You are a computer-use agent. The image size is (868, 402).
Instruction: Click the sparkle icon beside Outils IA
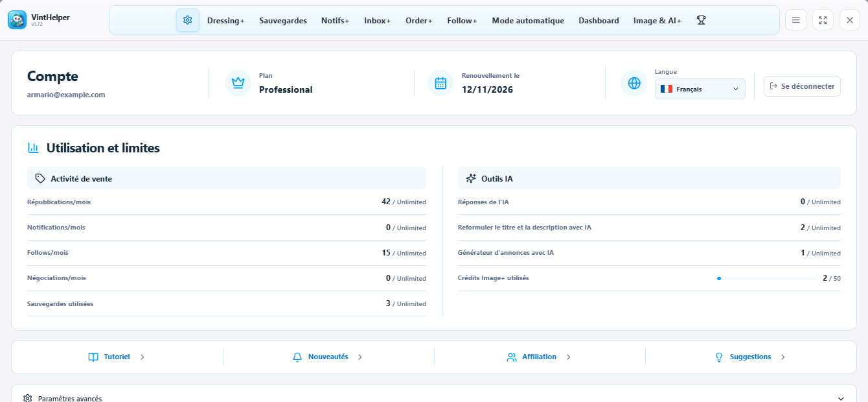click(x=471, y=178)
